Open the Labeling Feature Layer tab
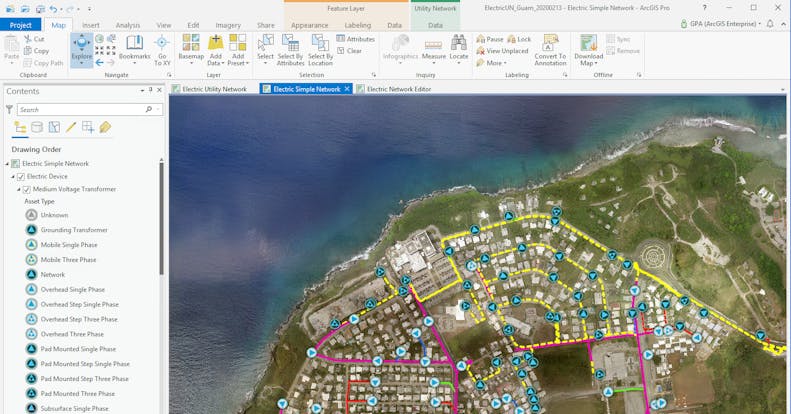 [x=358, y=25]
